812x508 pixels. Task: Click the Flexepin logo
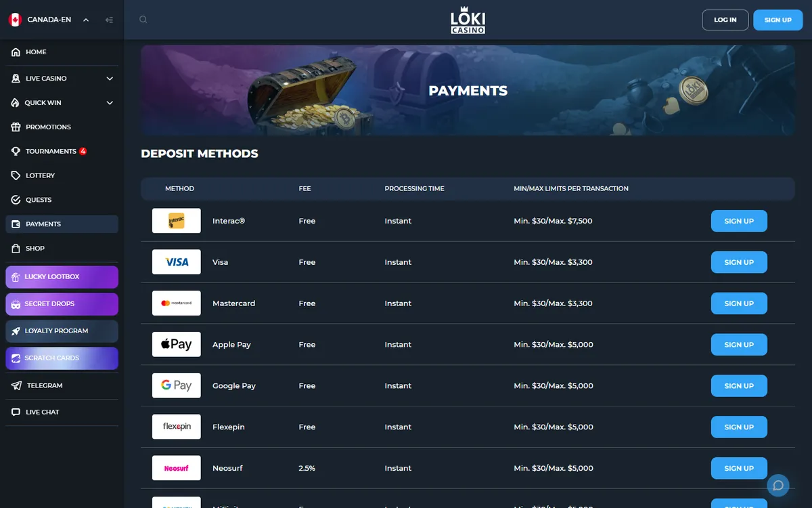(177, 427)
